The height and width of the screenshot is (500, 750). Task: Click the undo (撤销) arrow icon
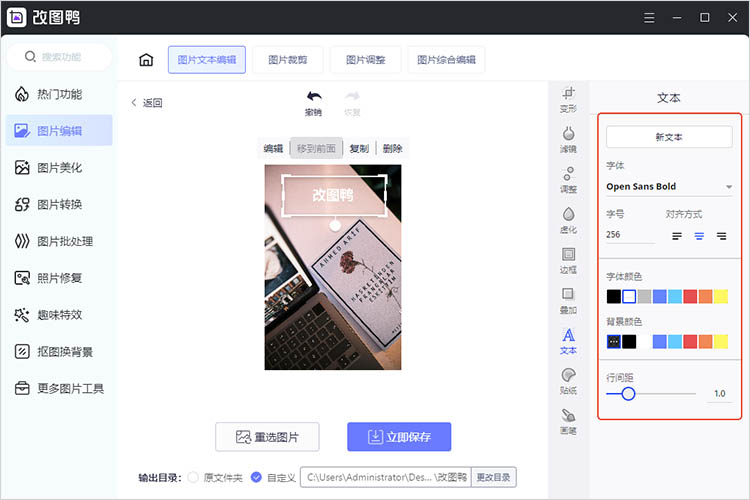(313, 98)
